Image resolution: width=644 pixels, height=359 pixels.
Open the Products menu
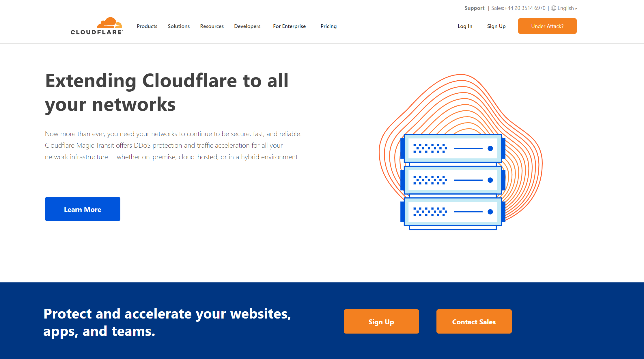tap(147, 26)
